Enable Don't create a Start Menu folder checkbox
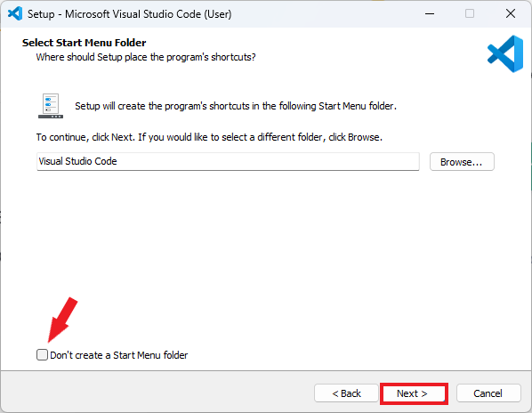The height and width of the screenshot is (413, 532). (42, 354)
